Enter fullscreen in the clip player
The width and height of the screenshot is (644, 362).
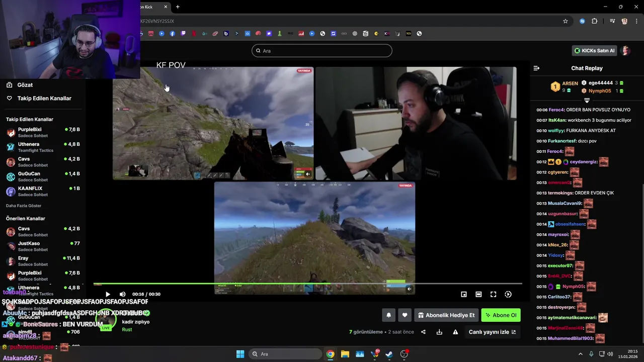click(x=494, y=294)
